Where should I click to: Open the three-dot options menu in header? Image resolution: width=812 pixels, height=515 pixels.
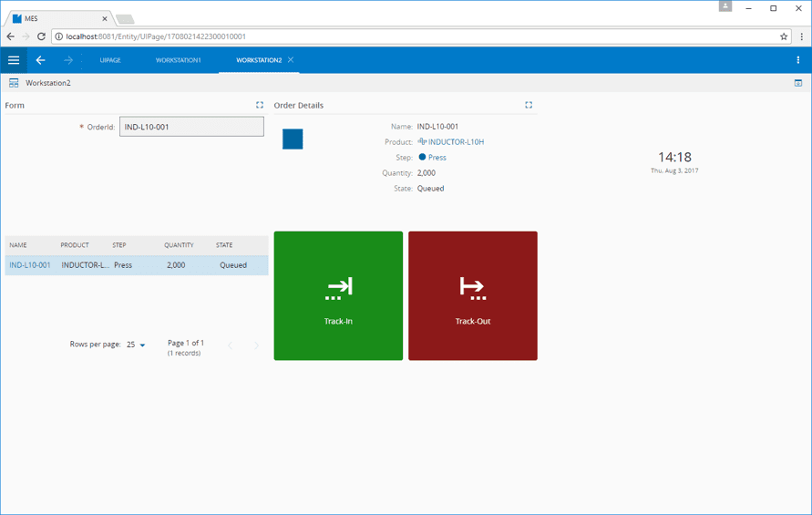click(797, 60)
